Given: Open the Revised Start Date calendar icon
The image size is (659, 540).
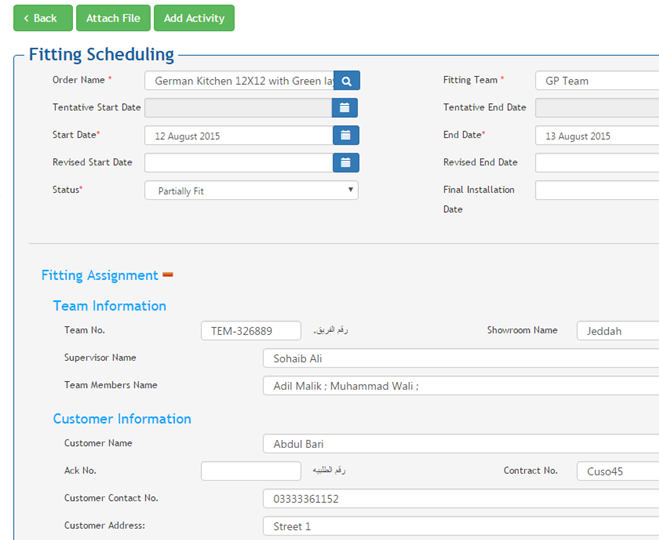Looking at the screenshot, I should (345, 162).
